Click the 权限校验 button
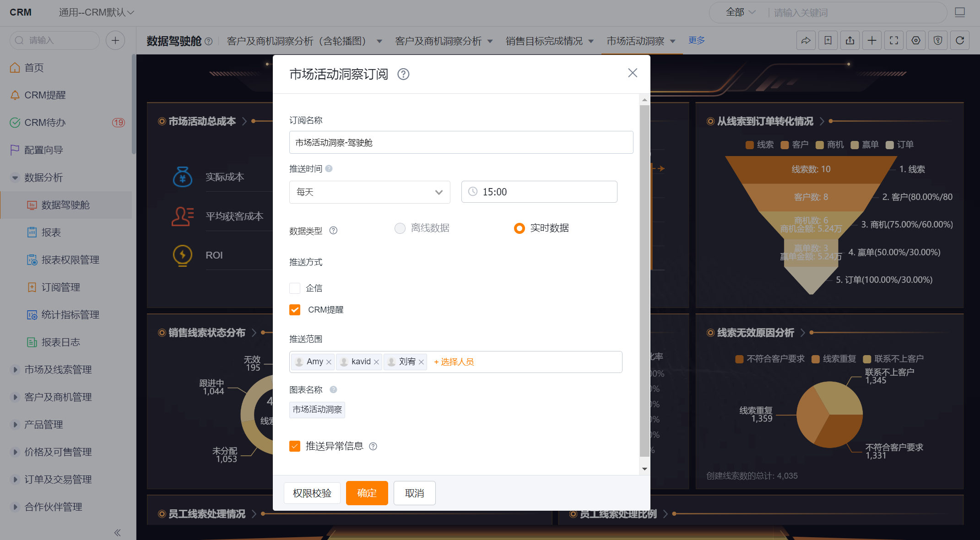The height and width of the screenshot is (540, 980). click(x=312, y=493)
